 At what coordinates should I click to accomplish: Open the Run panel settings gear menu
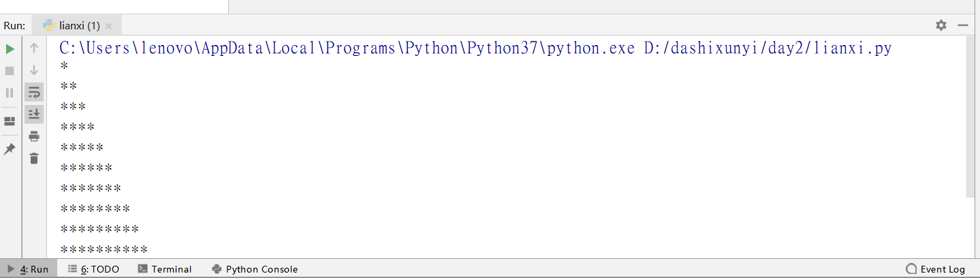(x=941, y=25)
